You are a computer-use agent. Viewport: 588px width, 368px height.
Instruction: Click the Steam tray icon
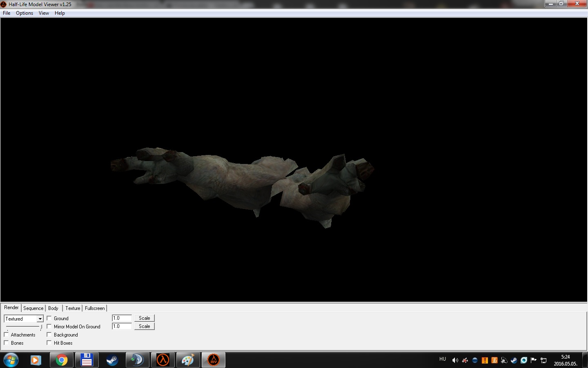pos(514,360)
